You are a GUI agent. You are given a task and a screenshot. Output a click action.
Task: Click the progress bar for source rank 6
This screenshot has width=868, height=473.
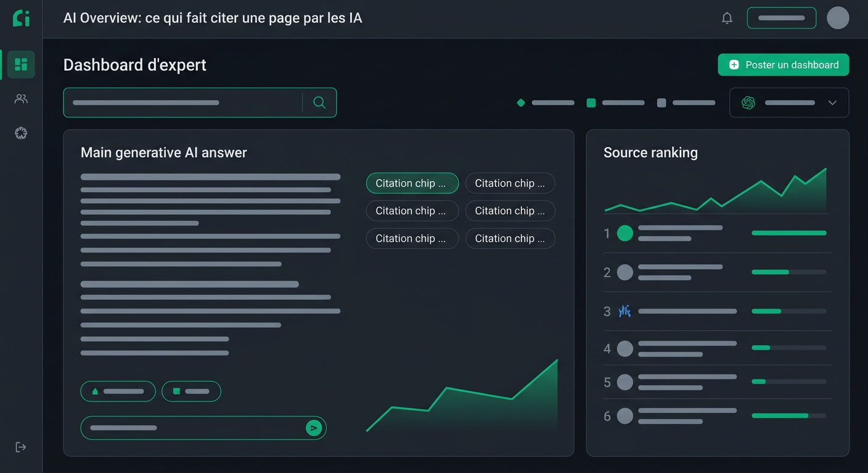tap(789, 416)
